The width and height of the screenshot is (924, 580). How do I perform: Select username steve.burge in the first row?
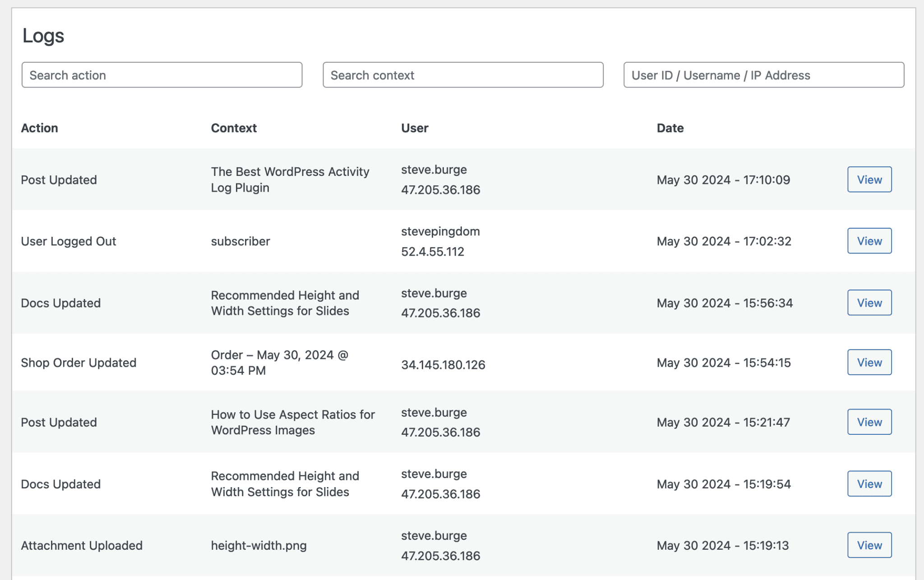tap(434, 170)
